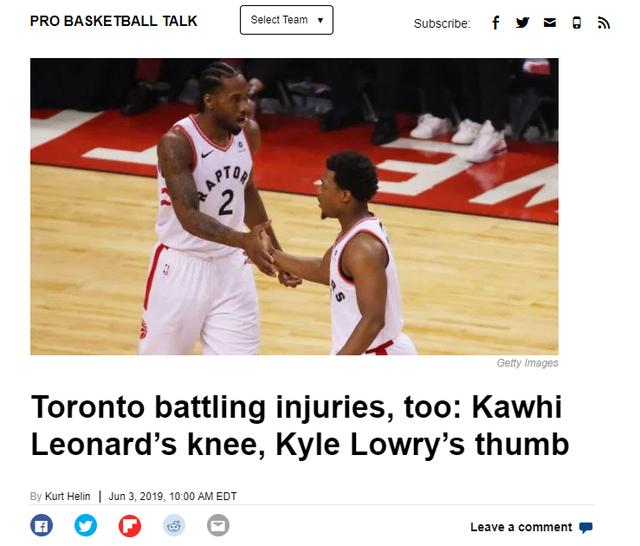Viewport: 640px width, 546px height.
Task: Share article by email gray icon
Action: [x=218, y=526]
